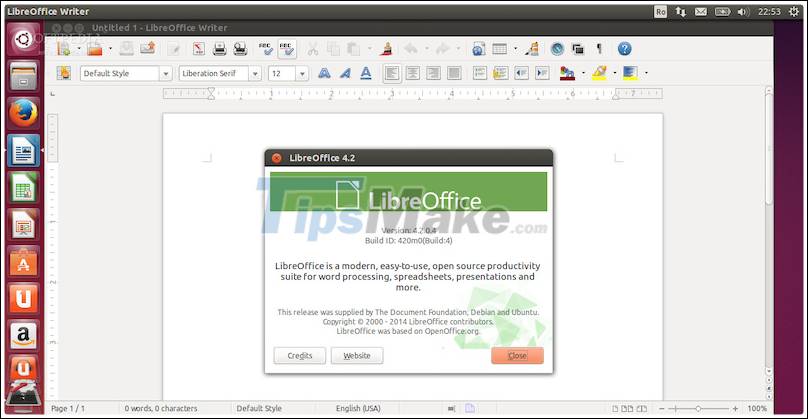
Task: Click the Print icon
Action: [220, 48]
